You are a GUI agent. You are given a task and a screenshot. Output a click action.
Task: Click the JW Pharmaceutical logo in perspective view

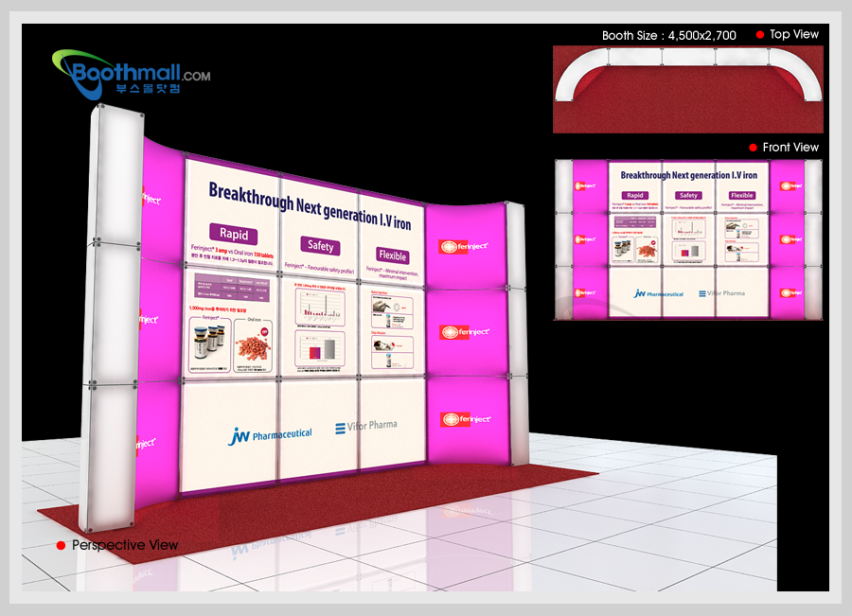click(270, 434)
